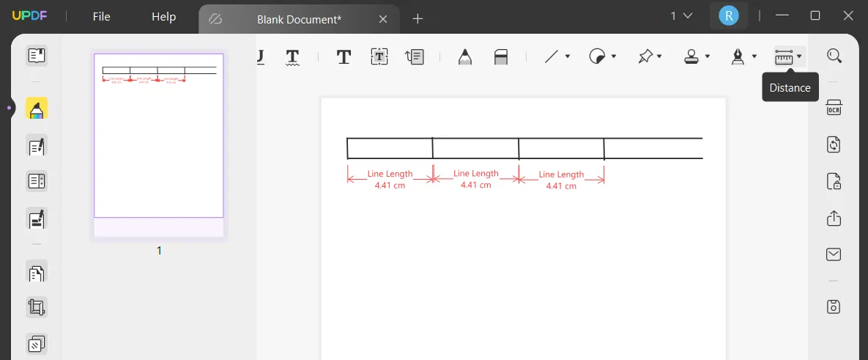
Task: Expand the Pin tool dropdown arrow
Action: point(660,56)
